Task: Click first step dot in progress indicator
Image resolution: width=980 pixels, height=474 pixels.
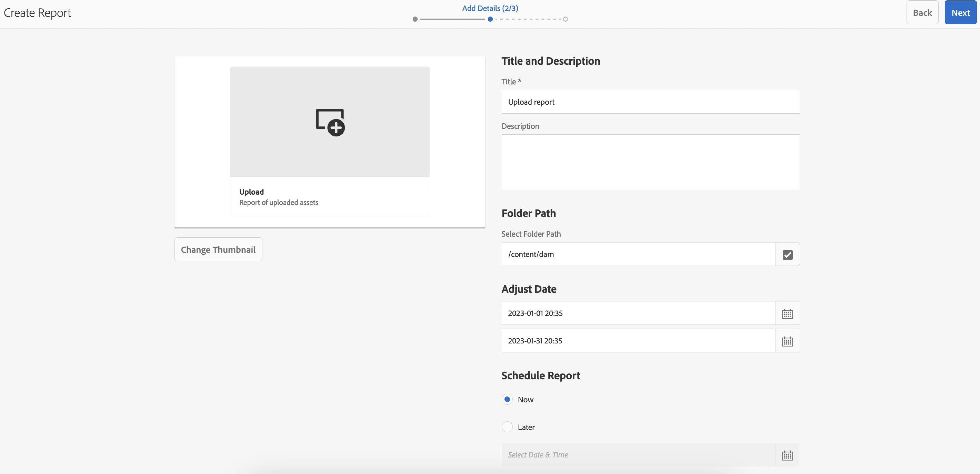Action: pos(415,19)
